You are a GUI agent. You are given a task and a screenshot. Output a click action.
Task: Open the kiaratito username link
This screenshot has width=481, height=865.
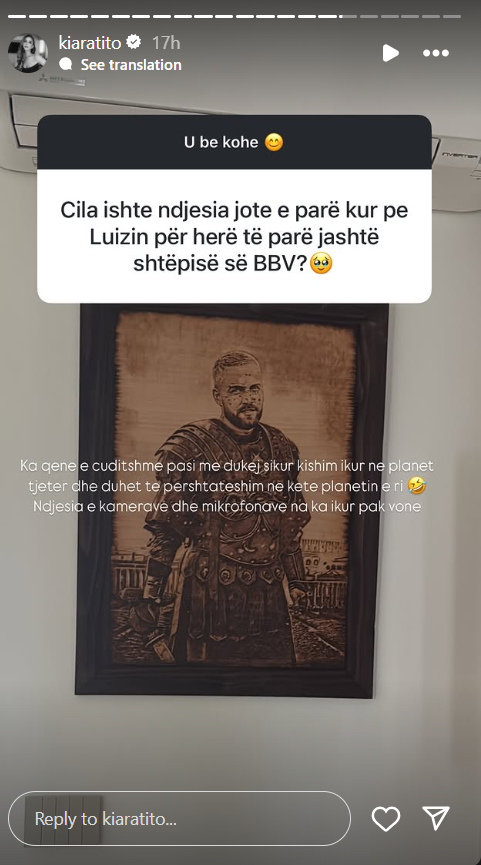pos(90,42)
